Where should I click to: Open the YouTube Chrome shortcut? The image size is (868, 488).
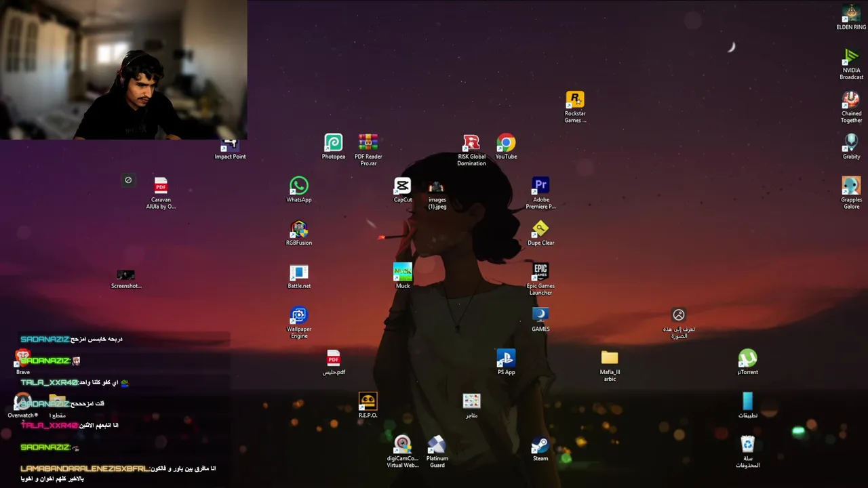(x=506, y=147)
